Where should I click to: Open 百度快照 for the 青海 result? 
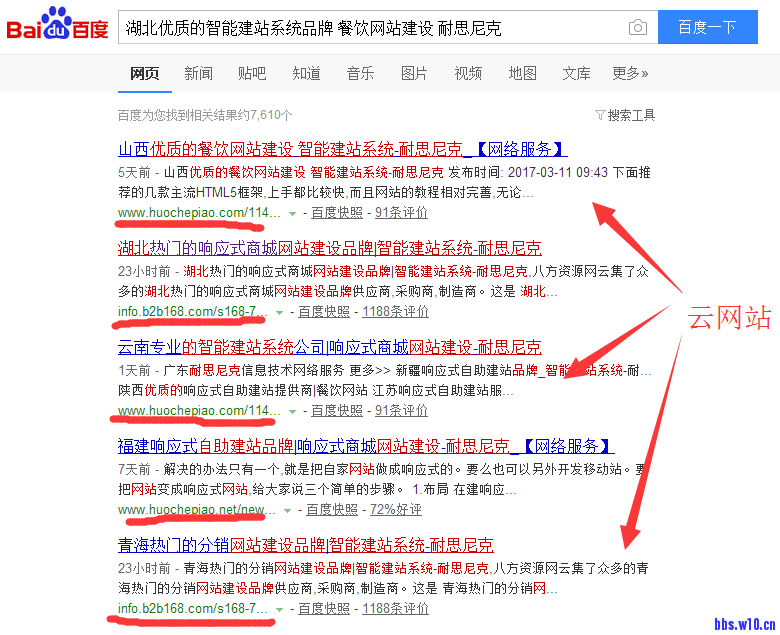[324, 609]
